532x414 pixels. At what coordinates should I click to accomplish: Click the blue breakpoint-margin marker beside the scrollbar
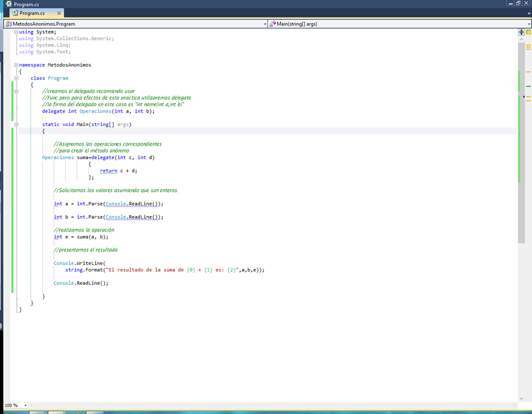pyautogui.click(x=523, y=95)
